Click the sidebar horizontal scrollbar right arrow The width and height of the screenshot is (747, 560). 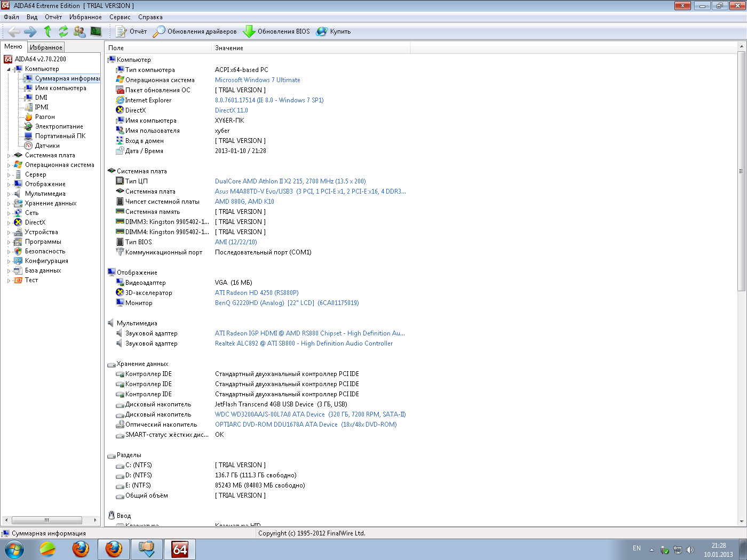click(95, 520)
